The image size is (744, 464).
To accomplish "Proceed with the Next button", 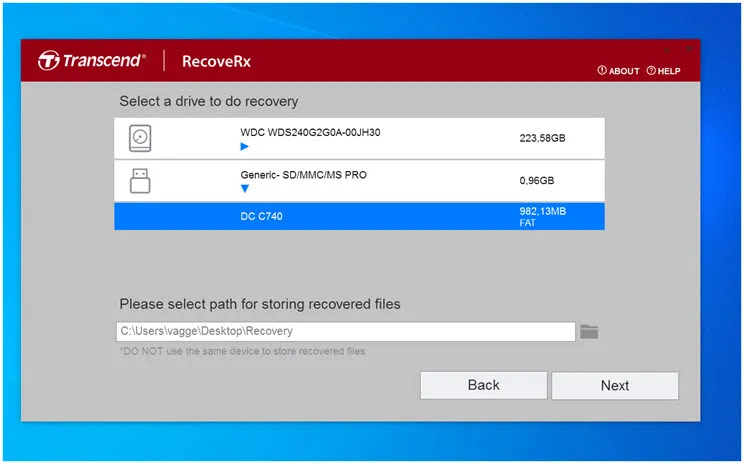I will [x=615, y=385].
